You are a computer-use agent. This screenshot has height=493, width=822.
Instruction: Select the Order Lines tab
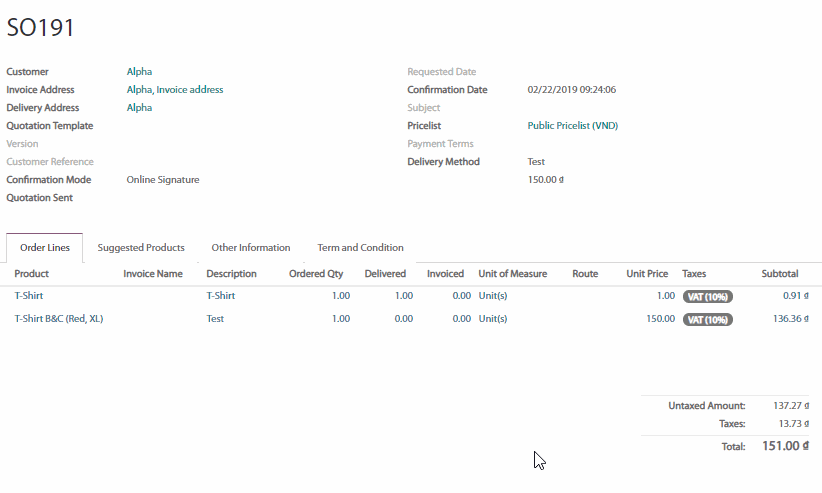point(45,248)
